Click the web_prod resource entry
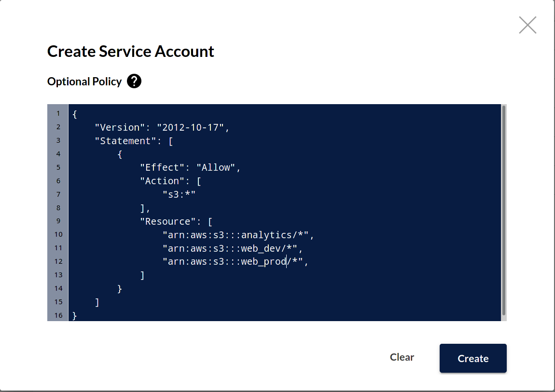This screenshot has height=392, width=555. pos(235,261)
